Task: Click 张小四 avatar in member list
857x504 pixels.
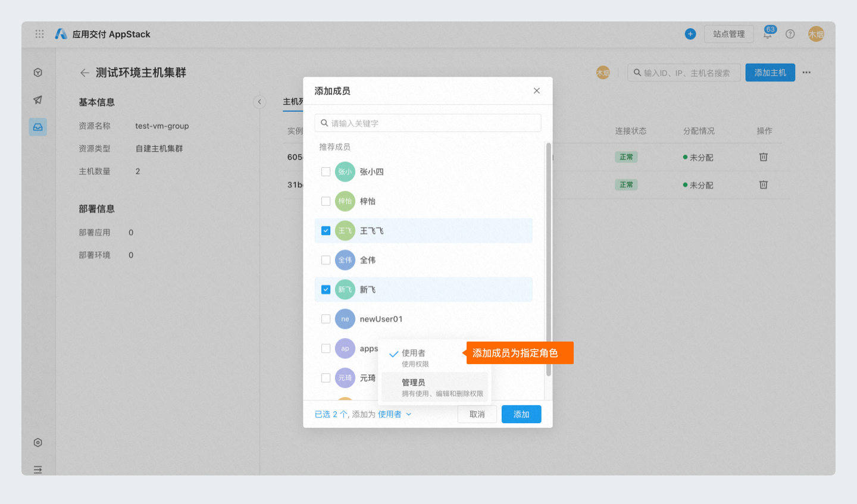Action: (x=345, y=172)
